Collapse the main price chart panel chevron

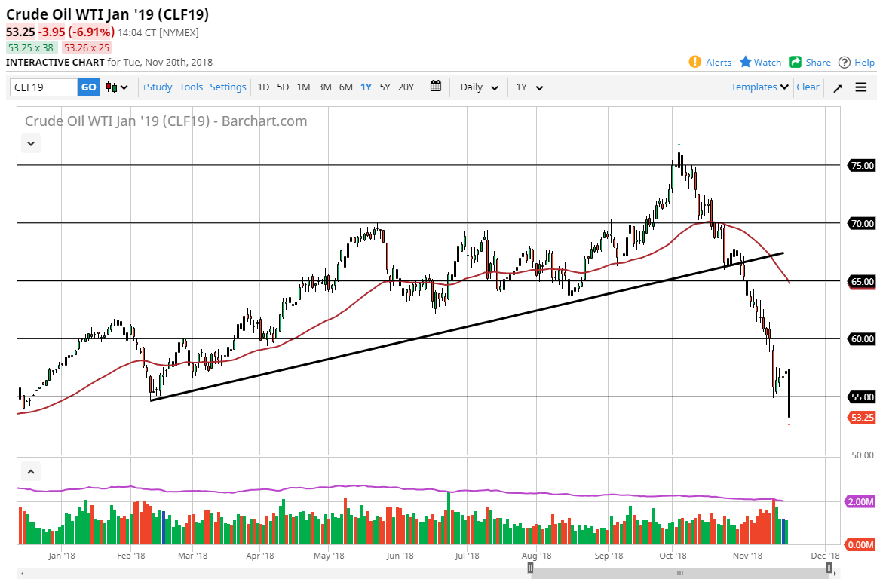31,143
